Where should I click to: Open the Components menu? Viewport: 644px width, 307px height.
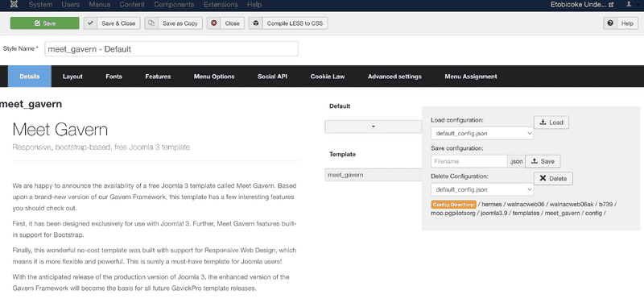coord(174,5)
